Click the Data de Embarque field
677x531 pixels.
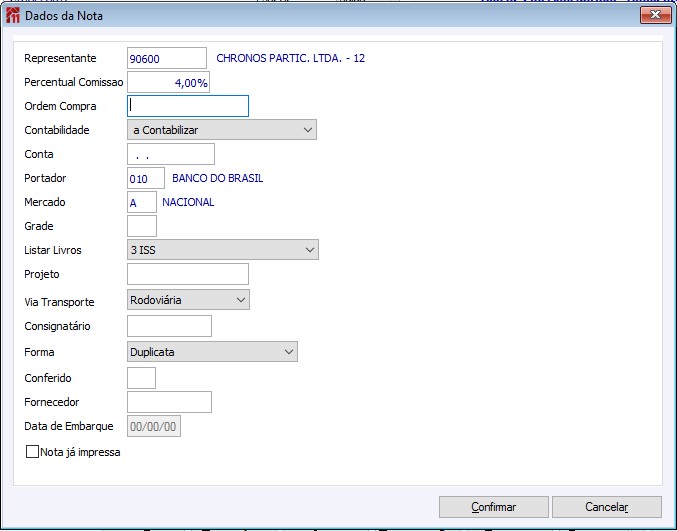click(x=154, y=426)
